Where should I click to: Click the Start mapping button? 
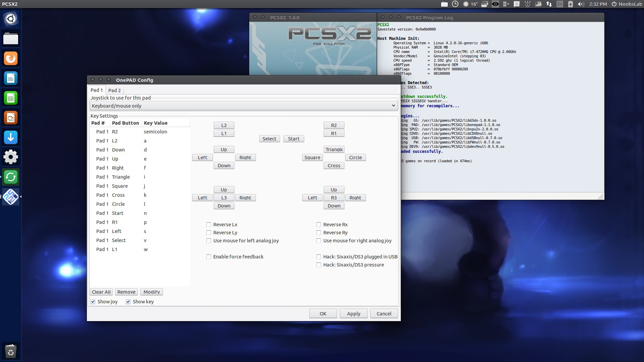(294, 139)
